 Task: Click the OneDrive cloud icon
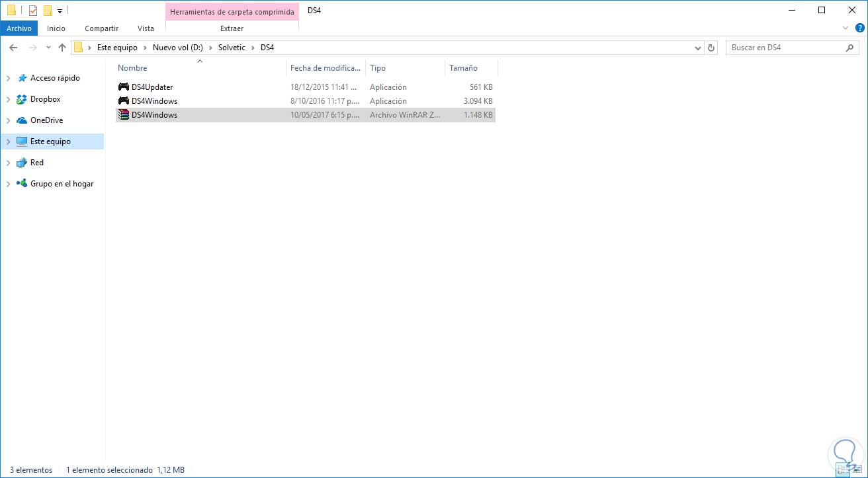[22, 120]
